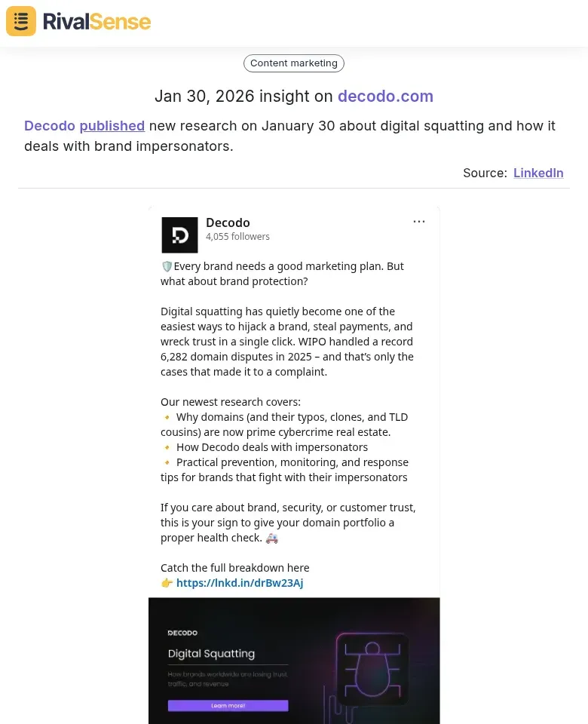
Task: Select the "Content marketing" tag
Action: point(293,63)
